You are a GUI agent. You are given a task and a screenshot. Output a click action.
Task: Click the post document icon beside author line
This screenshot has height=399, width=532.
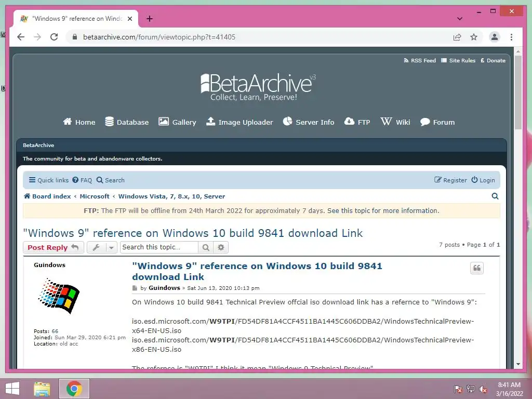pos(135,288)
